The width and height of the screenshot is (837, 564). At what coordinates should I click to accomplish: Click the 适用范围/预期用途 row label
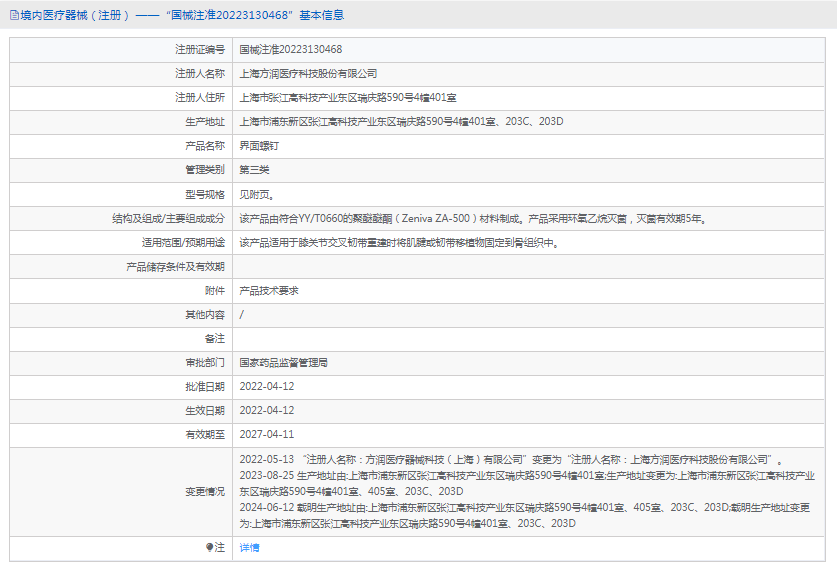[x=183, y=243]
